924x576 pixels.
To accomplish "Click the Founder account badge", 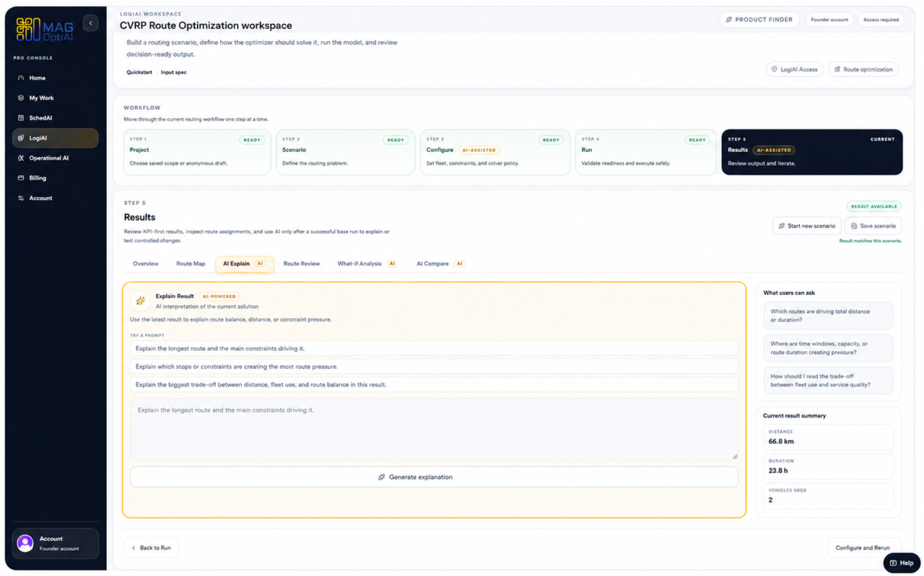I will [829, 20].
